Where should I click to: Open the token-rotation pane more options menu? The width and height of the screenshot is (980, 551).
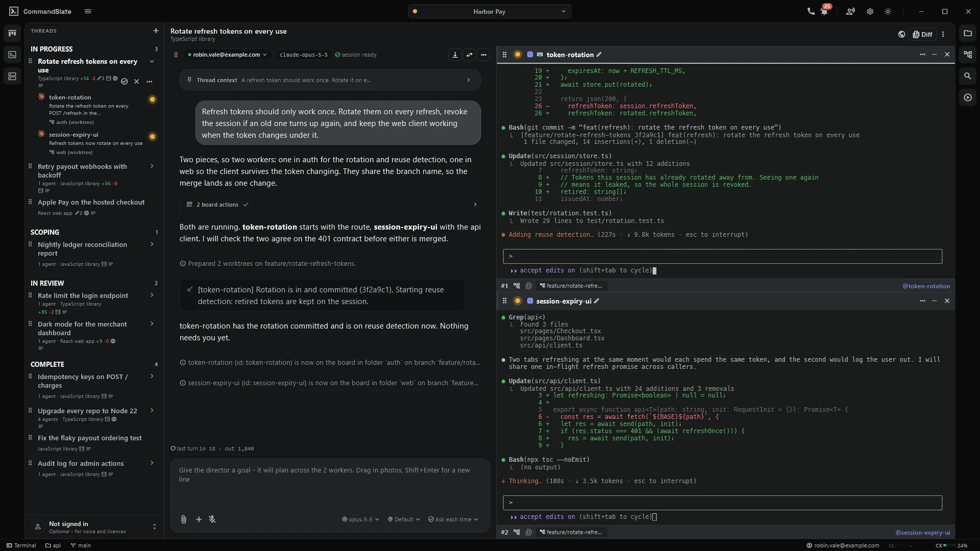point(922,55)
